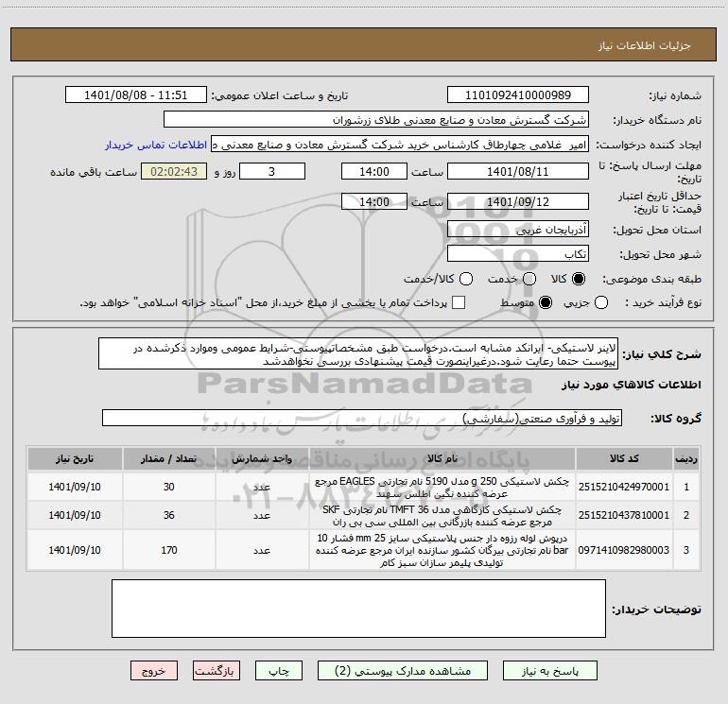Screen dimensions: 728x704
Task: Click quantity 30 in row 1
Action: pyautogui.click(x=169, y=487)
